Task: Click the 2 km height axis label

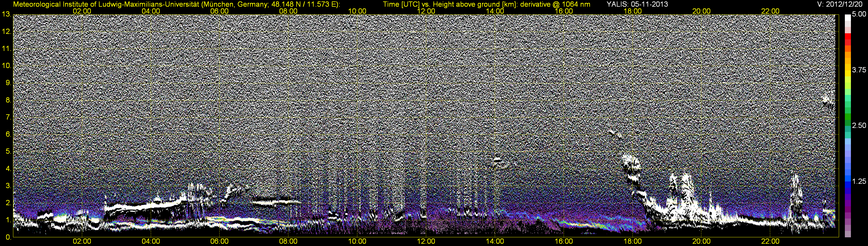Action: click(8, 203)
